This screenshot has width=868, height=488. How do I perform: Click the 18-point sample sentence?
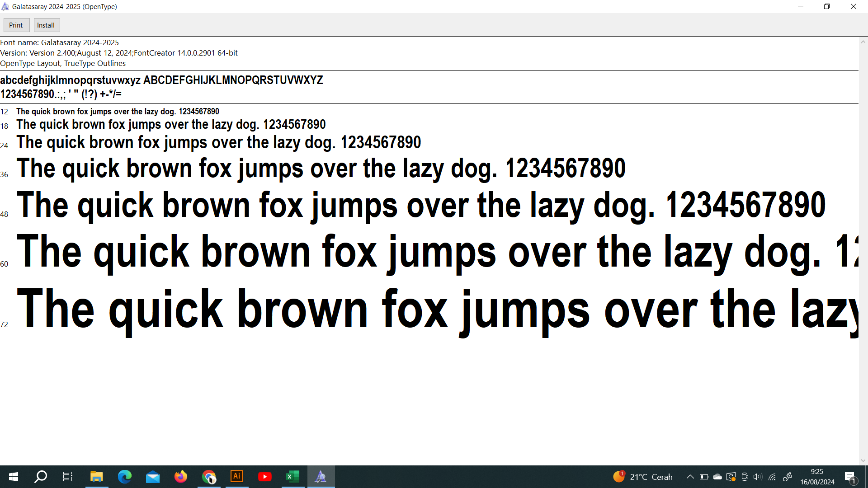point(171,125)
